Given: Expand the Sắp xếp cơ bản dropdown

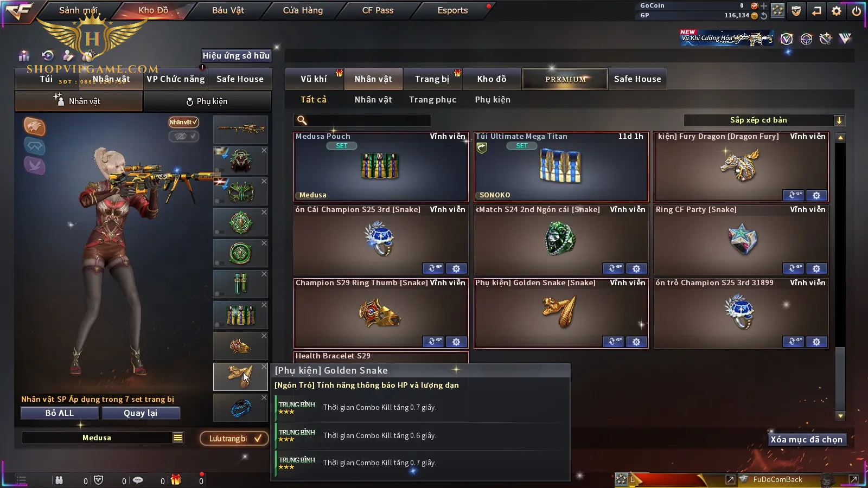Looking at the screenshot, I should (x=839, y=120).
